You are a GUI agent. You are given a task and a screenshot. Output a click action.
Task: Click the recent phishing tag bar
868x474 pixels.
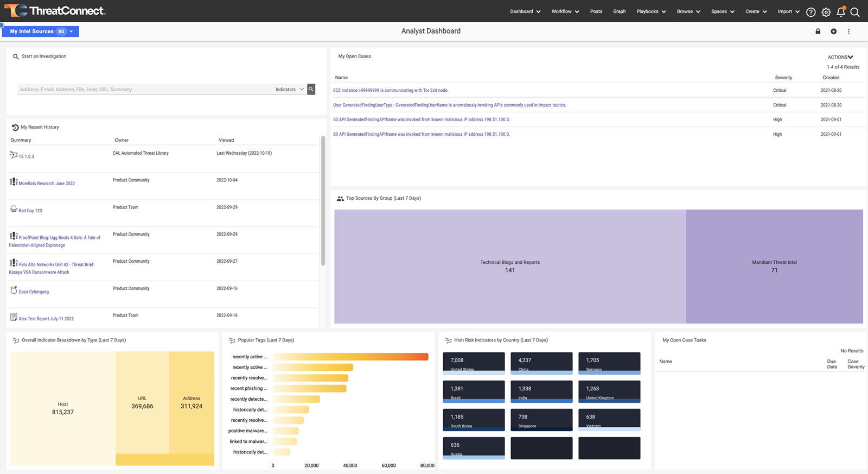[310, 389]
